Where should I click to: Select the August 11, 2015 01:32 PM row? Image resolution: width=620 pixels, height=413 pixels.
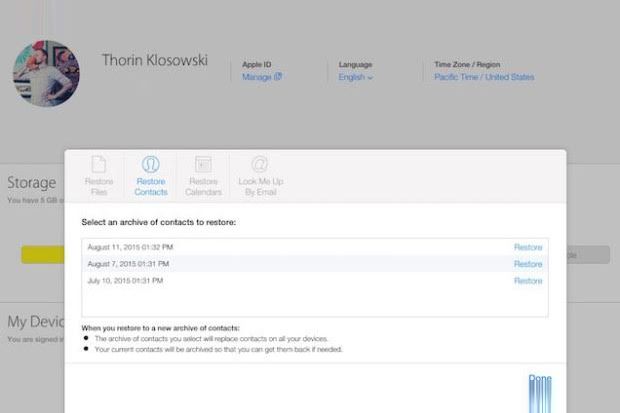tap(315, 247)
